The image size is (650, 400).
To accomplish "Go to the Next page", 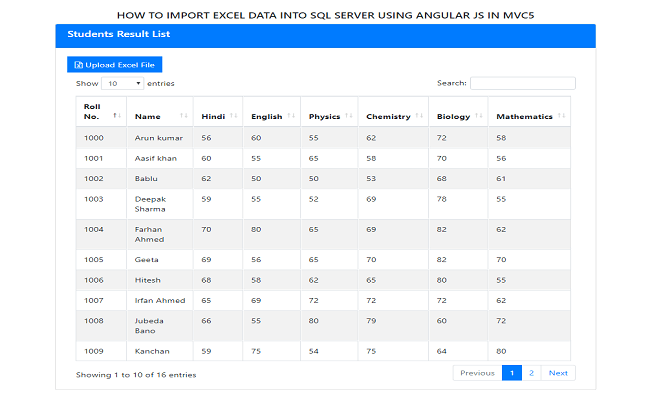I will click(x=558, y=373).
